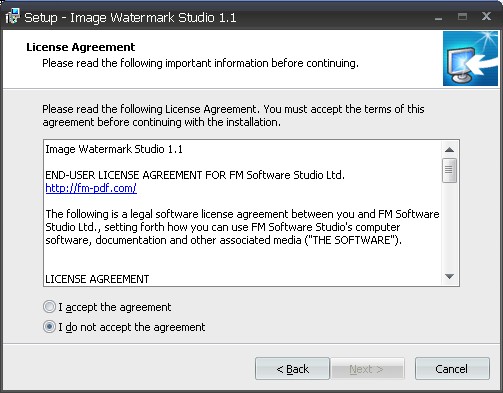The width and height of the screenshot is (503, 393).
Task: Click the scrollbar track below the thumb
Action: 449,225
